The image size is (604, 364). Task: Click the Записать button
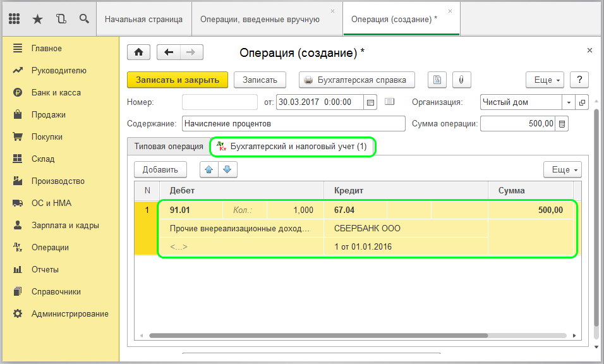click(x=260, y=80)
